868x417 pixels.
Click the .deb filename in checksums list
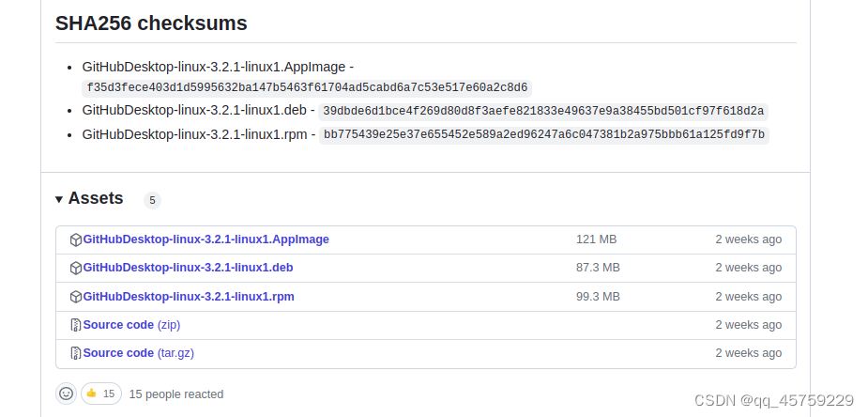point(194,110)
